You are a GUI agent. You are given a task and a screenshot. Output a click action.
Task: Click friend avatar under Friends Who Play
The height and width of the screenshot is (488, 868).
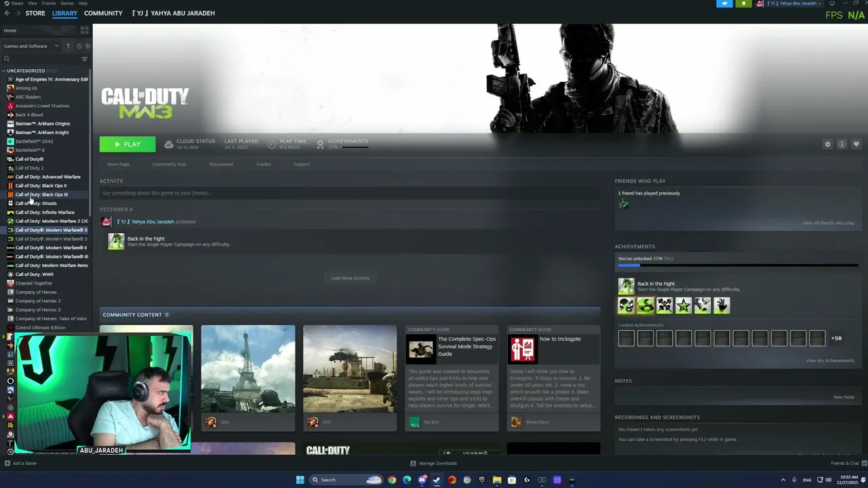pos(624,204)
